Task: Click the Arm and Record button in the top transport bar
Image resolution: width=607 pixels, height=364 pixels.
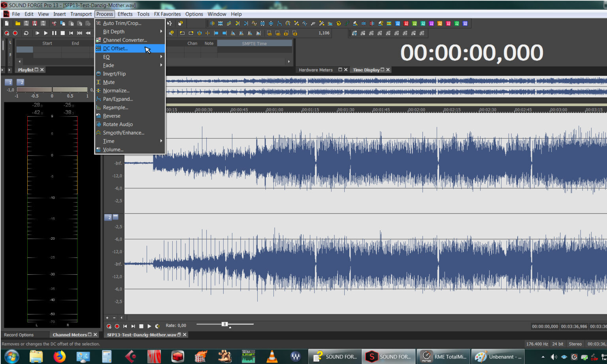Action: (x=7, y=33)
